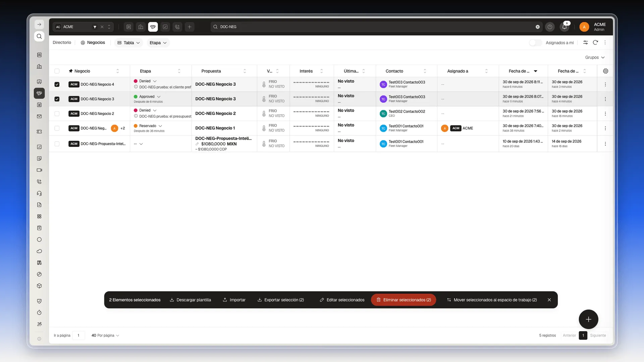Viewport: 644px width, 362px height.
Task: Expand the Tabla view dropdown
Action: click(128, 43)
